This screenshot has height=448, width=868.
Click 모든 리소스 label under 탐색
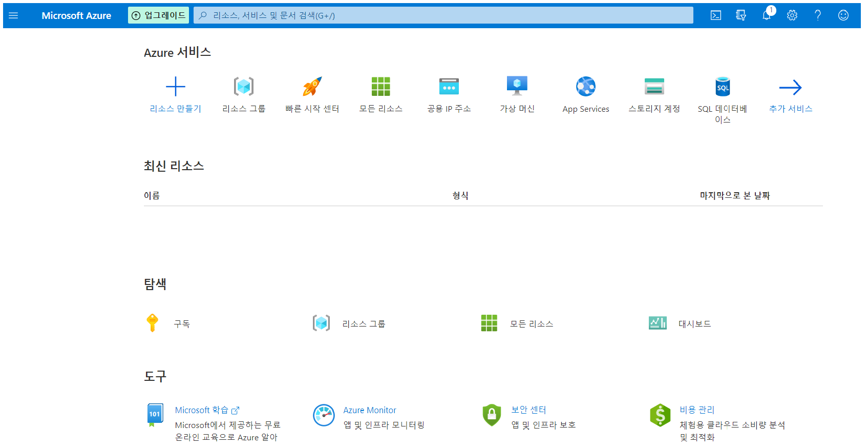(x=532, y=324)
